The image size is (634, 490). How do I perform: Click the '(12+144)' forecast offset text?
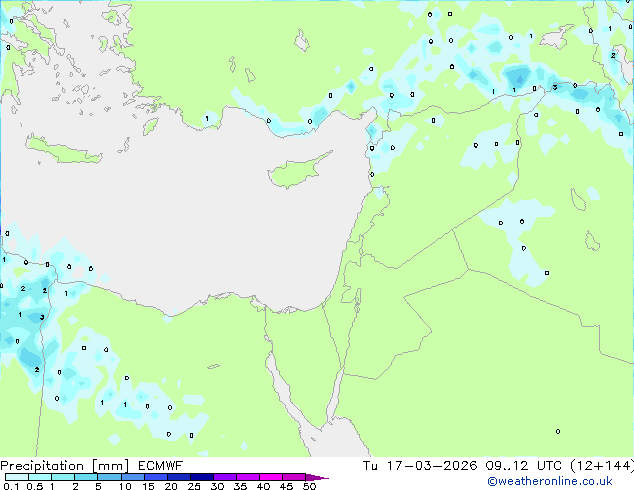click(602, 466)
